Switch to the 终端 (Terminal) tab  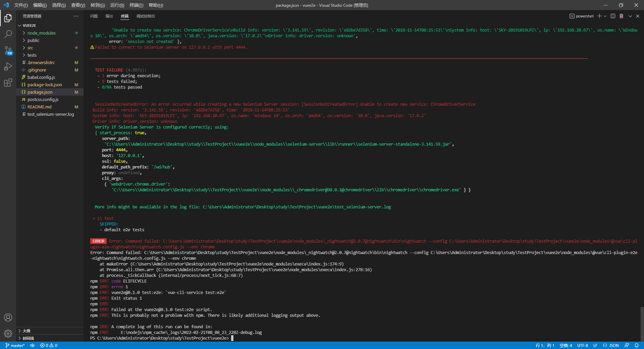pos(125,16)
